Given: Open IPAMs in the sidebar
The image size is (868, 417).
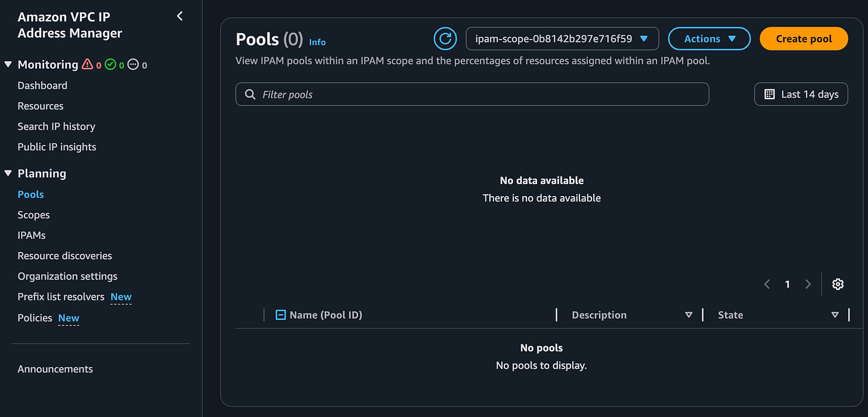Looking at the screenshot, I should pos(32,235).
